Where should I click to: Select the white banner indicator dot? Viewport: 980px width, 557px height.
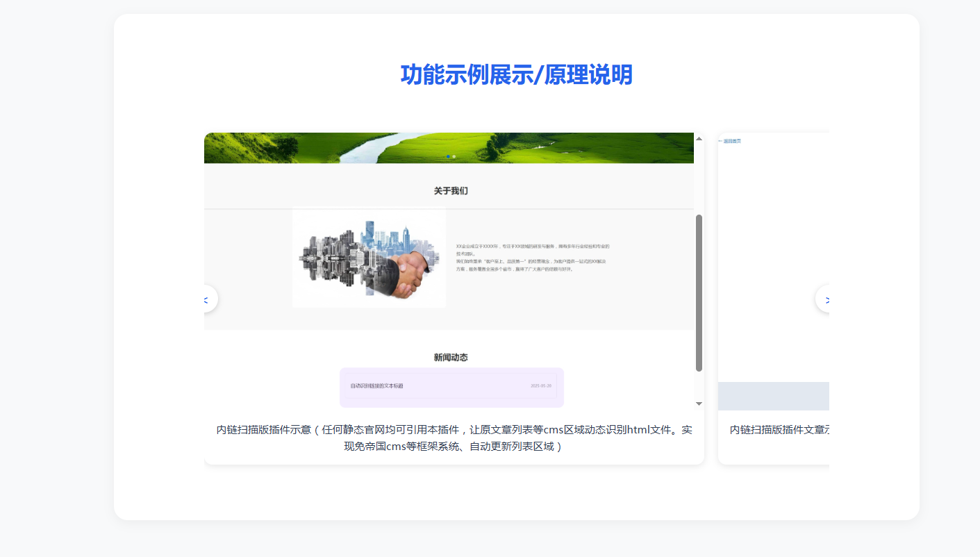click(454, 157)
